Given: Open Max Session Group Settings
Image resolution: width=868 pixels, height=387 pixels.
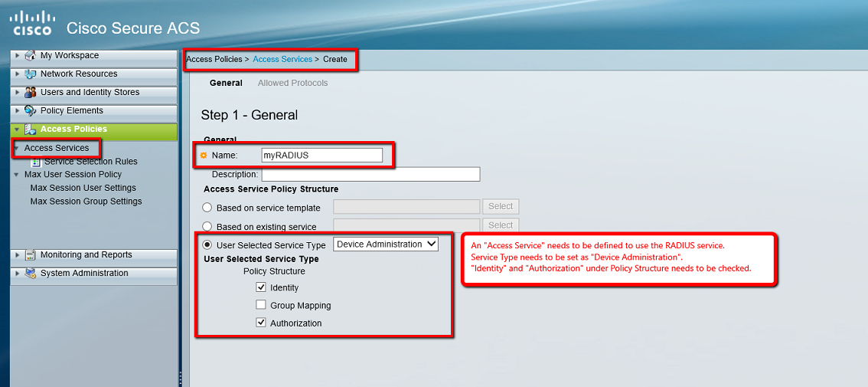Looking at the screenshot, I should click(x=86, y=202).
